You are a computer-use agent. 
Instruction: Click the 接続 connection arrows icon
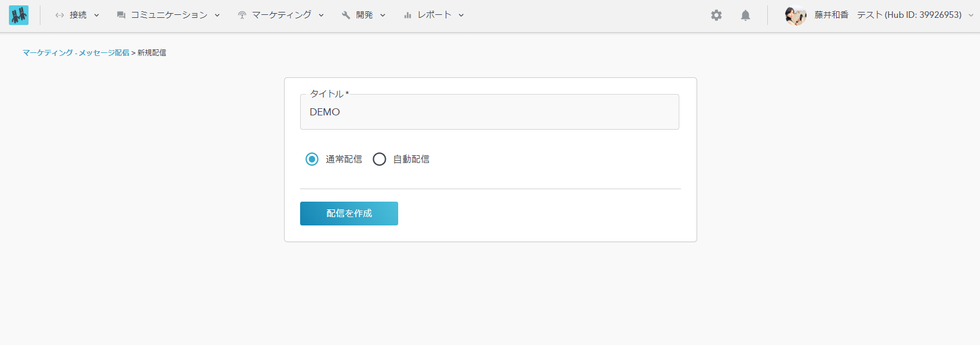[59, 15]
